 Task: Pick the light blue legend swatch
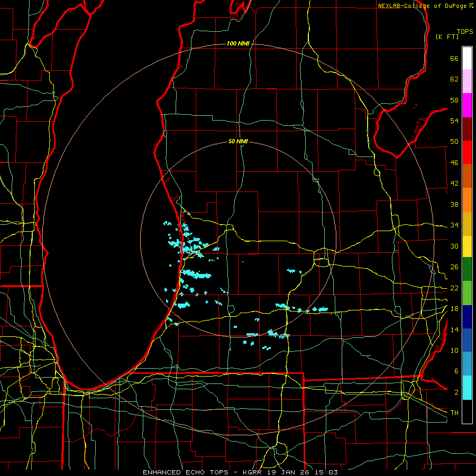click(467, 364)
